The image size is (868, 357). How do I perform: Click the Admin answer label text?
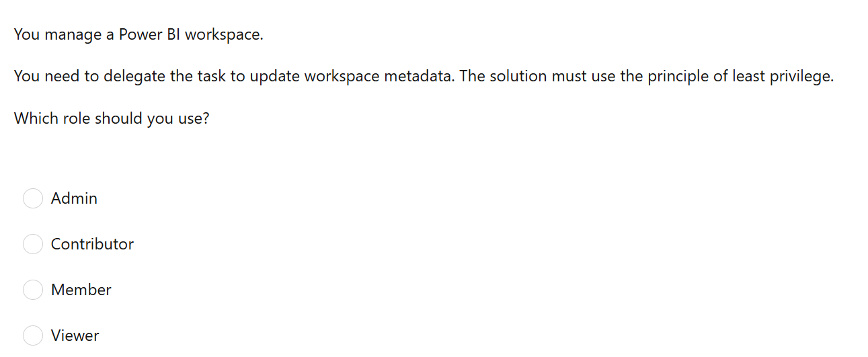click(74, 198)
